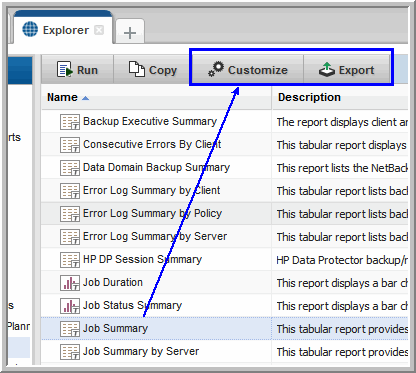Select Data Domain Backup Summary report
The image size is (416, 373).
pos(156,167)
